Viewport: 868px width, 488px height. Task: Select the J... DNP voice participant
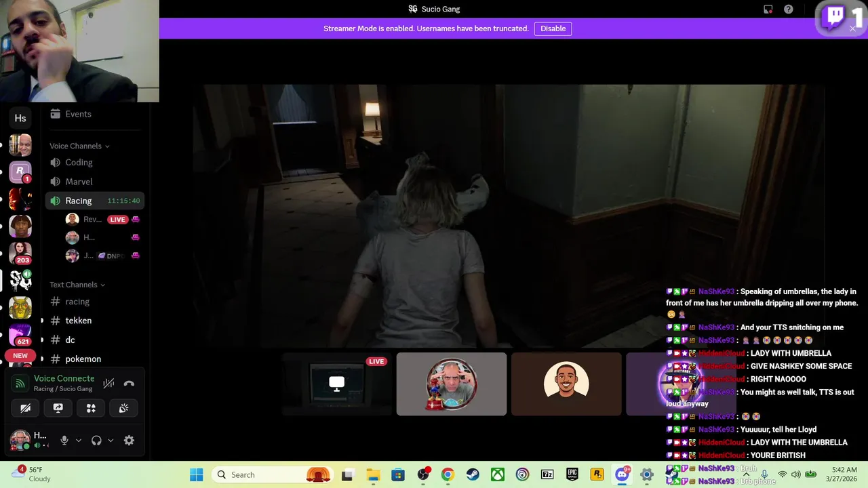(103, 256)
